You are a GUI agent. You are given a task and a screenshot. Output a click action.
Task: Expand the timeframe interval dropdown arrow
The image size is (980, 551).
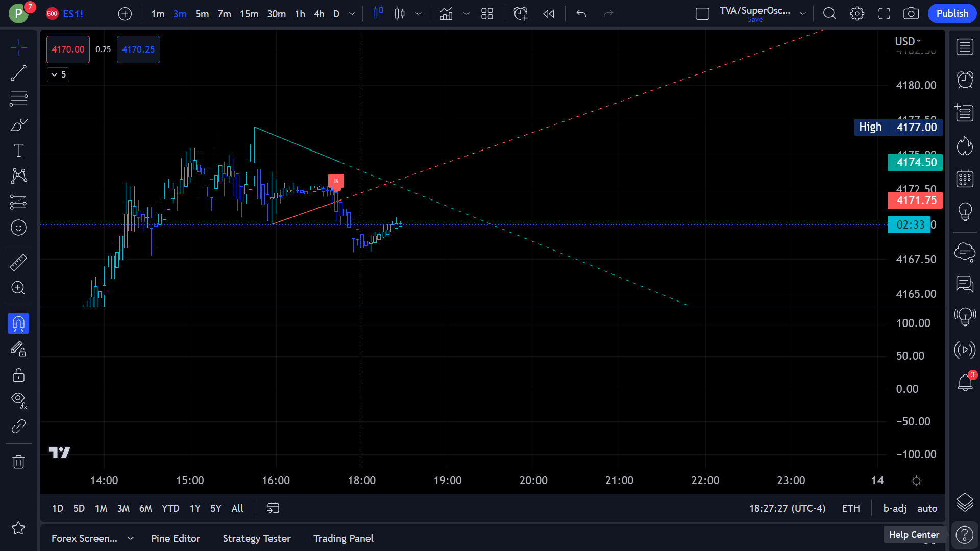pos(352,14)
